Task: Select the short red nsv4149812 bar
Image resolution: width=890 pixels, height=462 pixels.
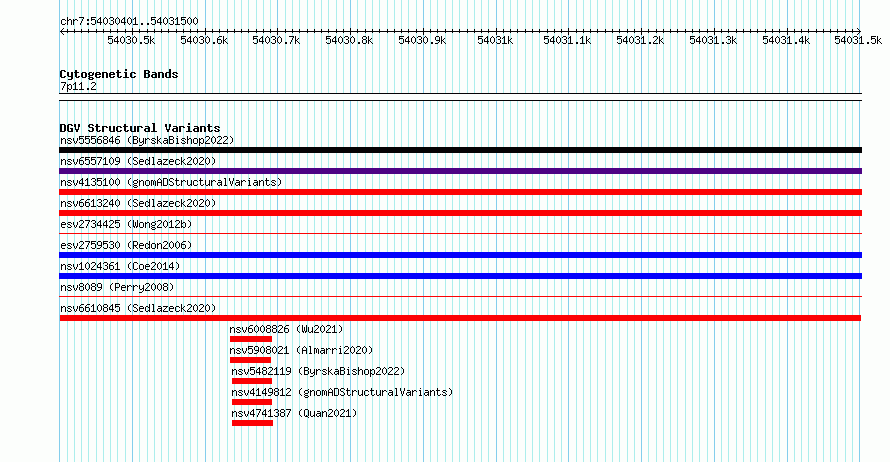Action: click(x=252, y=402)
